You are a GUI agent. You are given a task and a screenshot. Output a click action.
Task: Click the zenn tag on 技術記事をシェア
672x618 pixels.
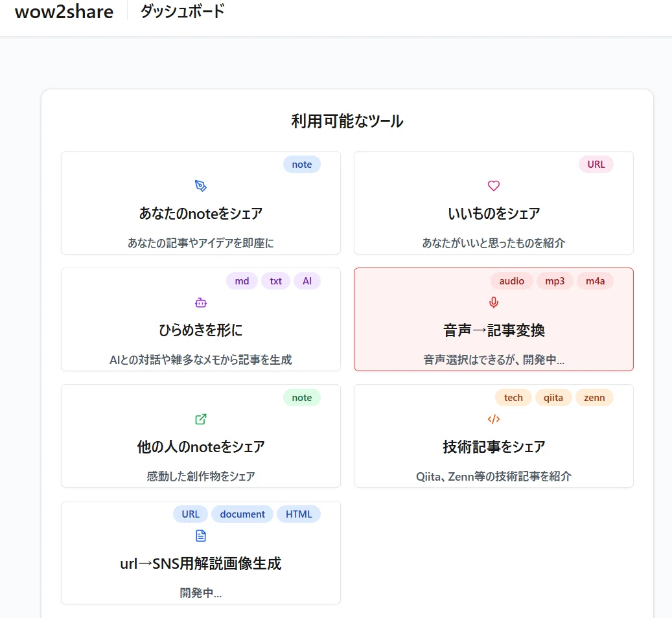(594, 398)
